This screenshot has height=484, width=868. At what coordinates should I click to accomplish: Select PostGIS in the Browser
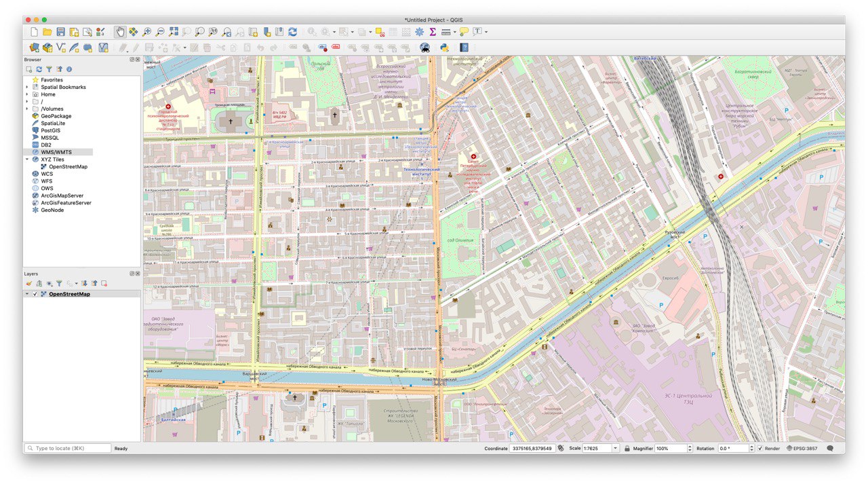click(50, 130)
